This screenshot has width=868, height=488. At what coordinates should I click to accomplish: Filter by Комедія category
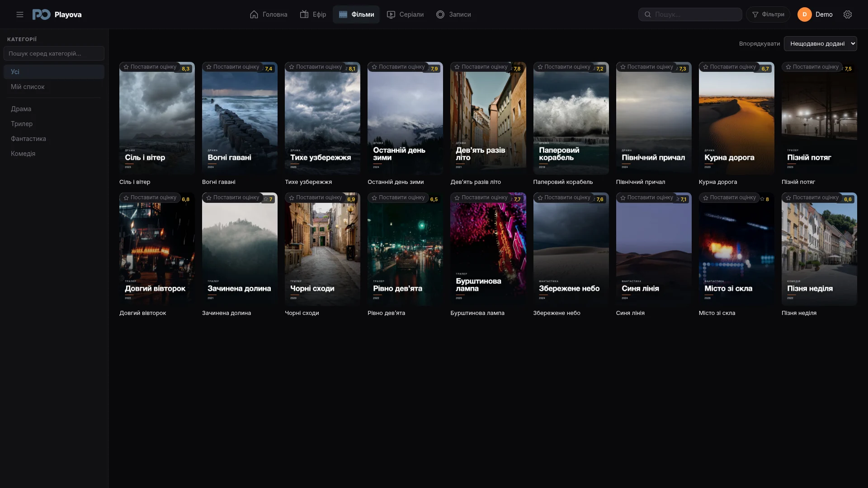click(x=54, y=154)
